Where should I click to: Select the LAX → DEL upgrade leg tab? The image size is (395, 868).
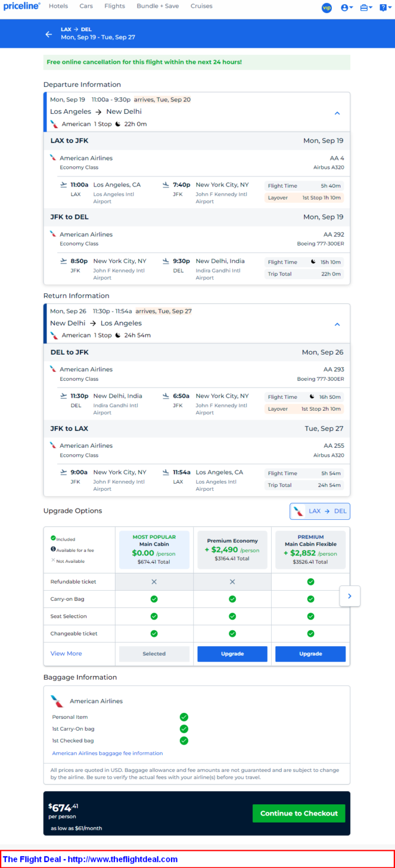[x=320, y=511]
